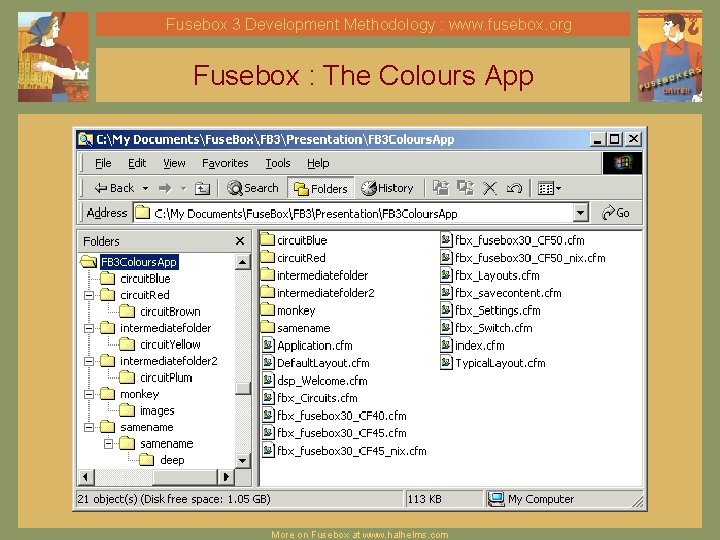
Task: Click the Delete X toolbar icon
Action: tap(490, 188)
